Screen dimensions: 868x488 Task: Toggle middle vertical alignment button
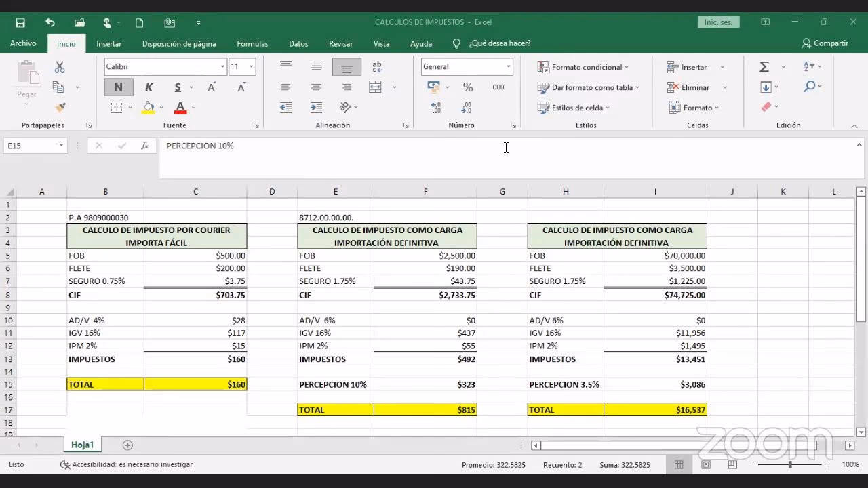coord(316,67)
